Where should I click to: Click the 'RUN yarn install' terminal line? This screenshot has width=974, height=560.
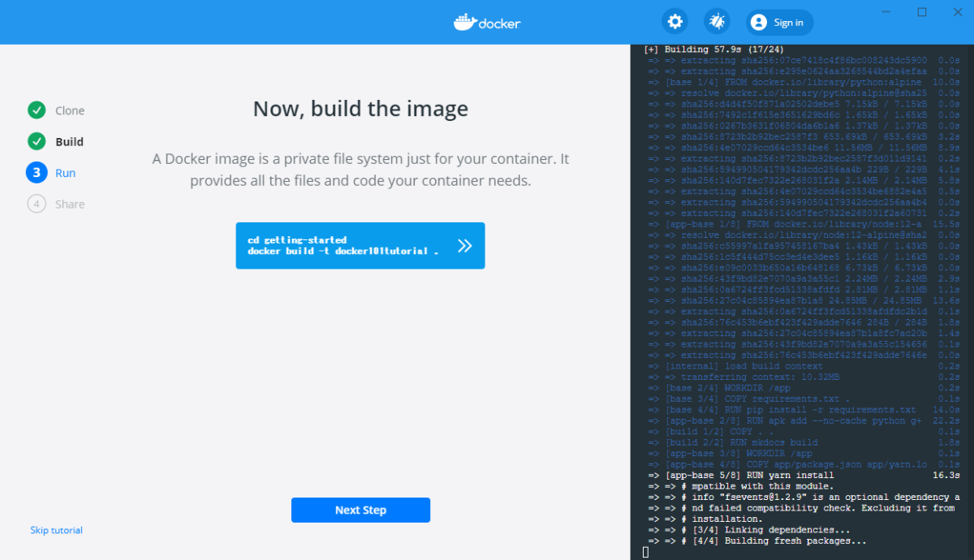[x=804, y=475]
